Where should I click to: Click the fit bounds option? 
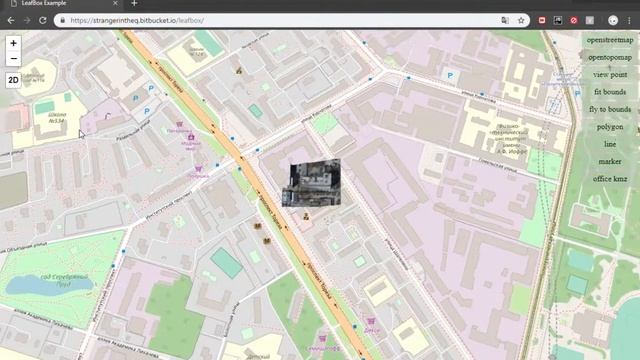tap(610, 92)
